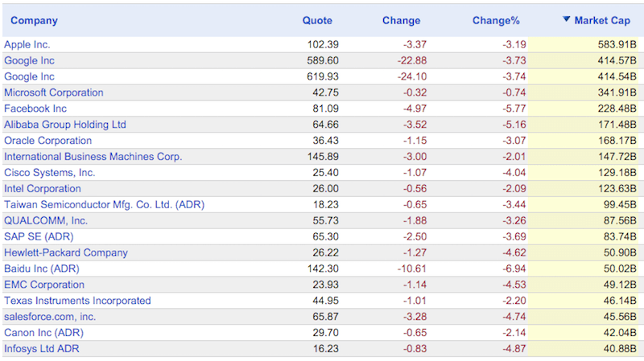Select the Facebook Inc link
This screenshot has width=644, height=361.
coord(35,109)
